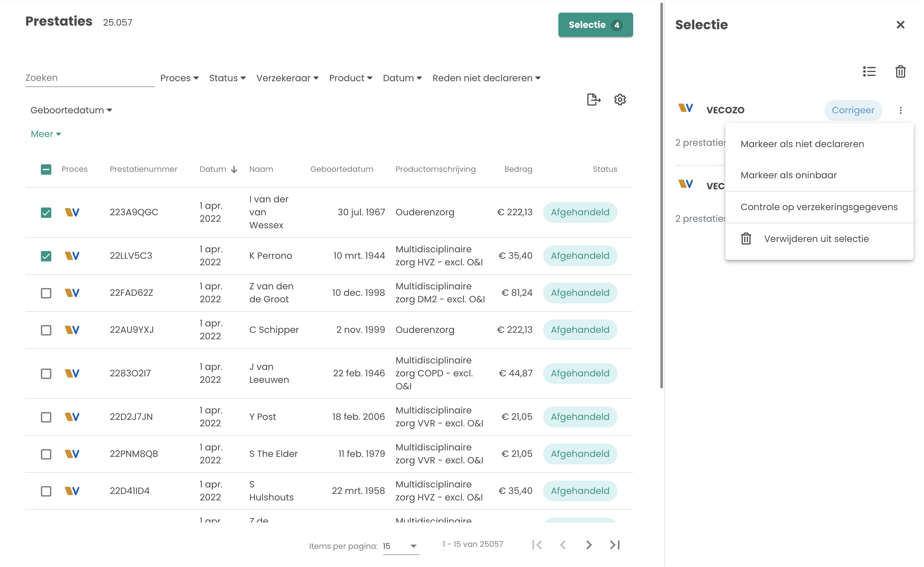Click the Zoeken search field
The image size is (924, 567).
(x=90, y=78)
